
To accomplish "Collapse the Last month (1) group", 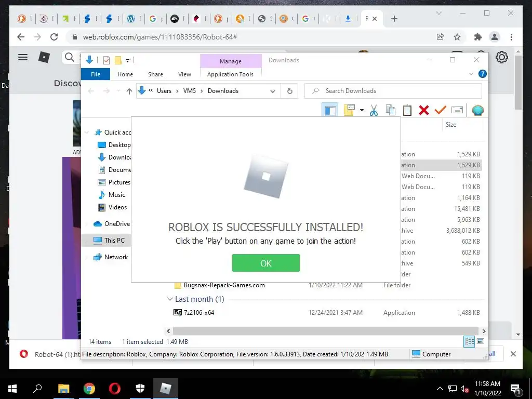I will (x=170, y=299).
